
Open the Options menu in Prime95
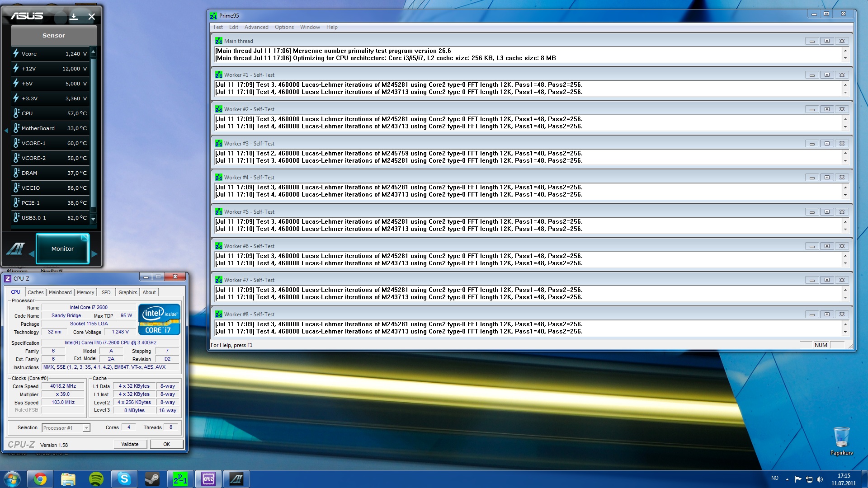(x=284, y=27)
